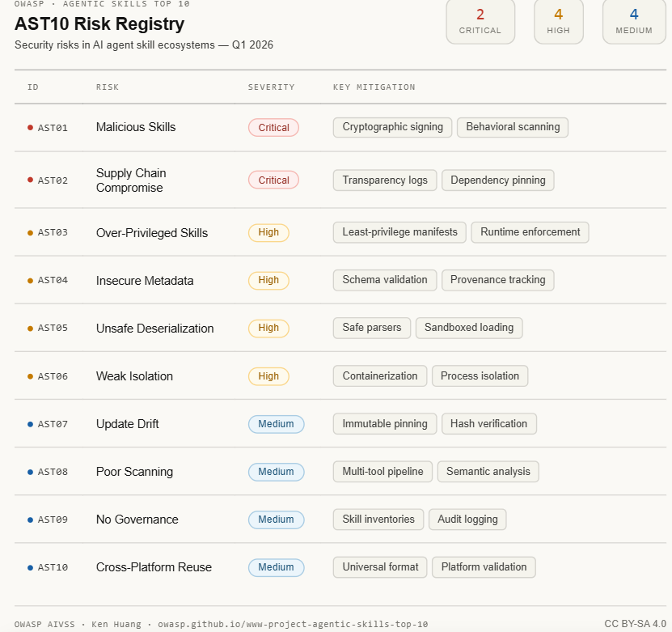672x632 pixels.
Task: Click the Medium count summary card
Action: pos(634,21)
